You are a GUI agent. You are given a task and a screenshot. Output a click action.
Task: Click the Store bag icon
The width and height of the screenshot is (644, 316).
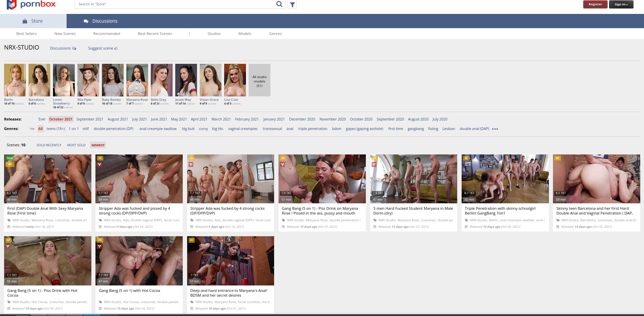25,21
